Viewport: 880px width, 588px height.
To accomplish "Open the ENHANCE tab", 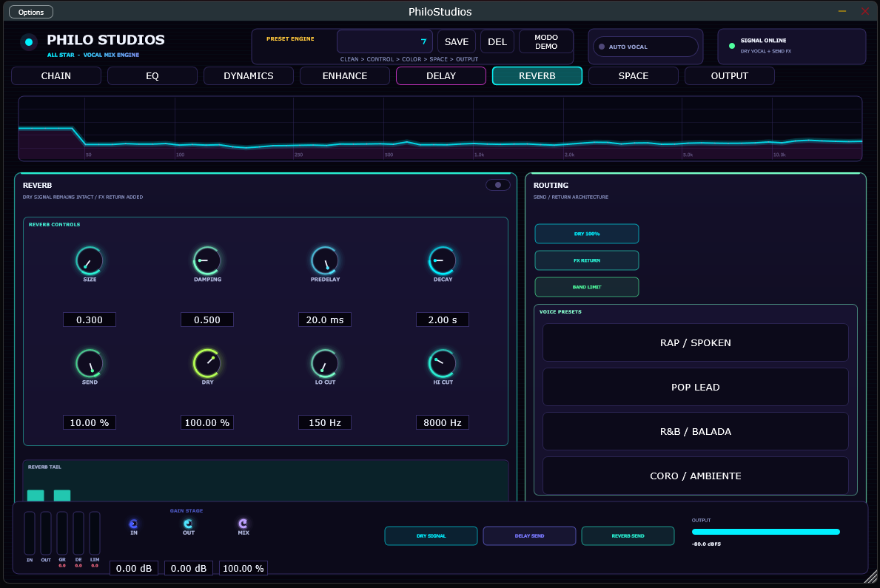I will click(345, 75).
